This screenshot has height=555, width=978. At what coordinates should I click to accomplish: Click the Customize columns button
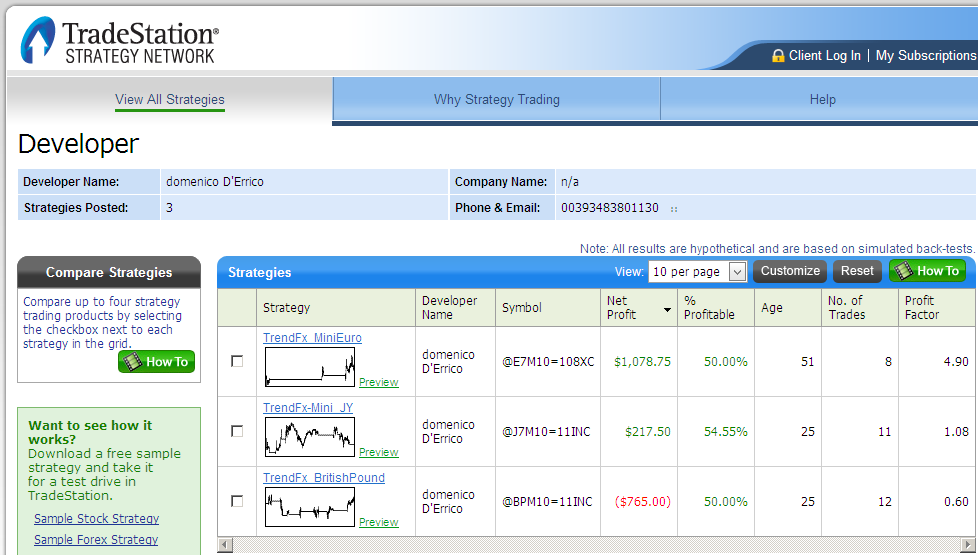pyautogui.click(x=790, y=271)
